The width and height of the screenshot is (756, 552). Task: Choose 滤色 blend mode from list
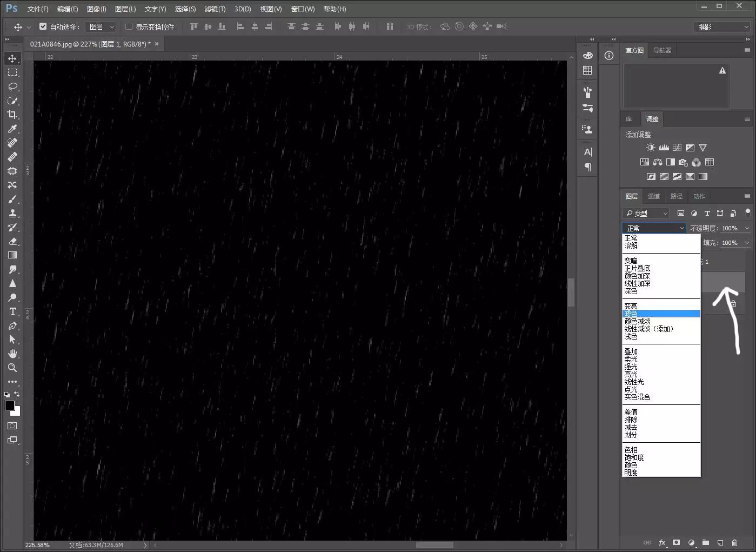point(661,314)
